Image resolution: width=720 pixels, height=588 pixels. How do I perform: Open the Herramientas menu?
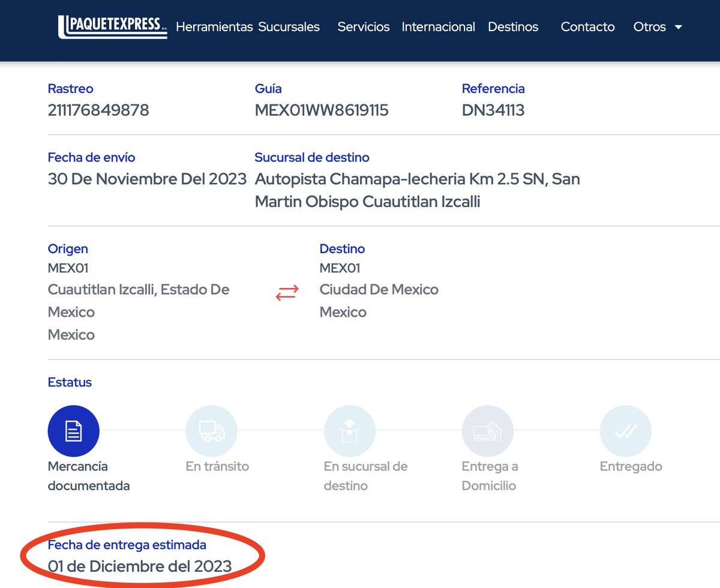(x=214, y=27)
